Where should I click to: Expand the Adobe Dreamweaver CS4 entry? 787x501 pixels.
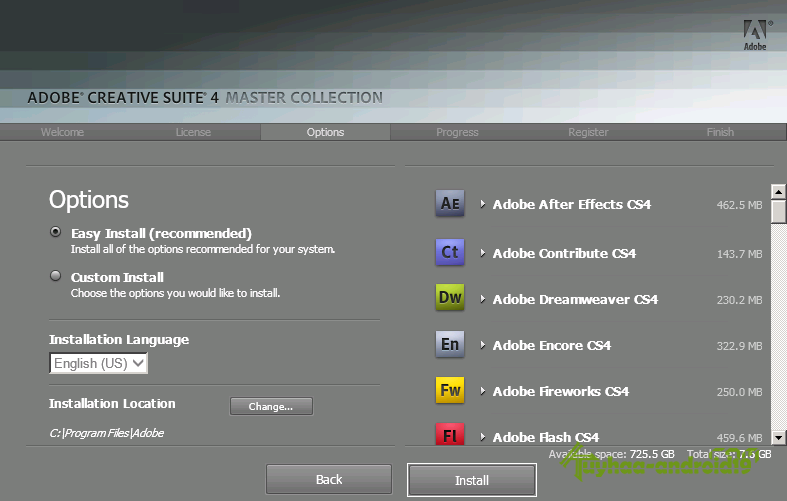(482, 299)
